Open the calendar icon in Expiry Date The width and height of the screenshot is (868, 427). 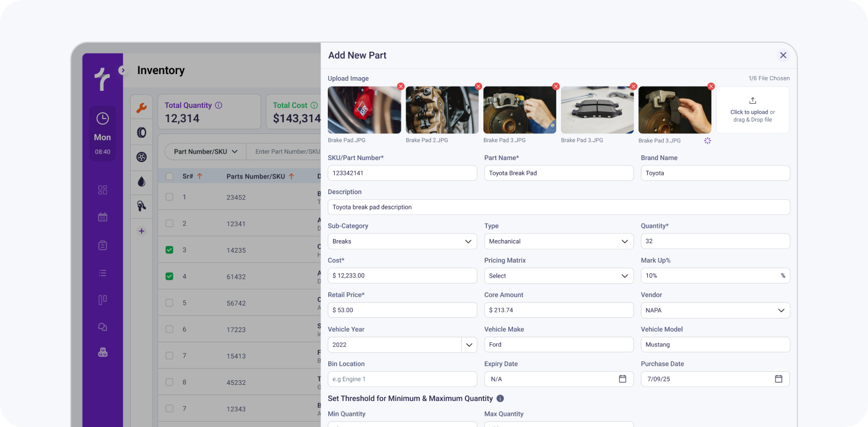click(x=622, y=379)
